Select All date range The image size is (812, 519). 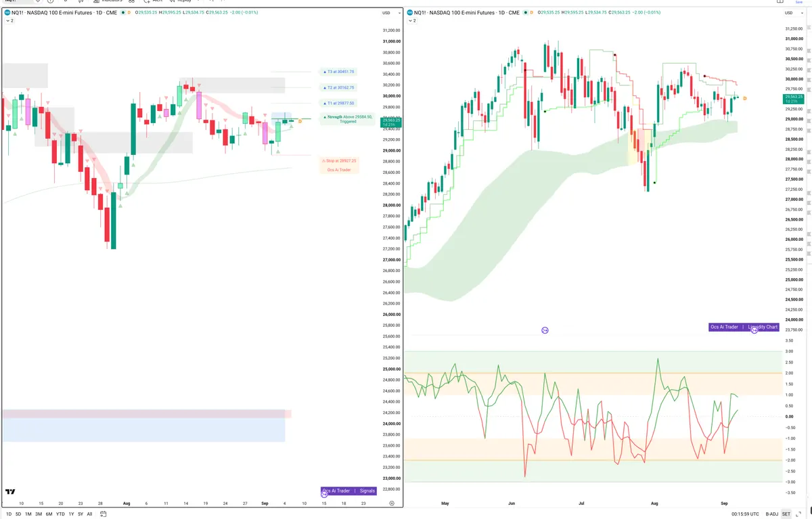(89, 514)
